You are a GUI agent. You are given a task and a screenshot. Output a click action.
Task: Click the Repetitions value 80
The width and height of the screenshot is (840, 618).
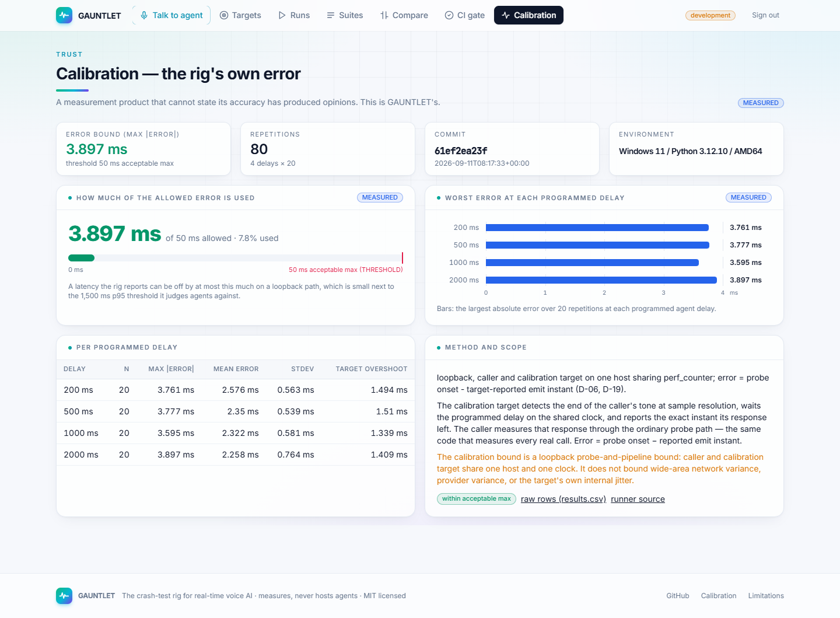[x=259, y=149]
